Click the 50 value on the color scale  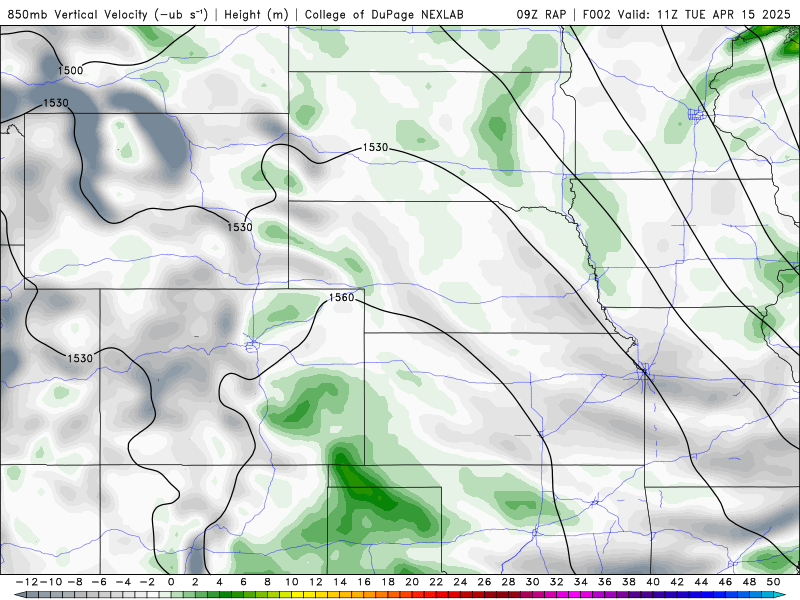(773, 582)
